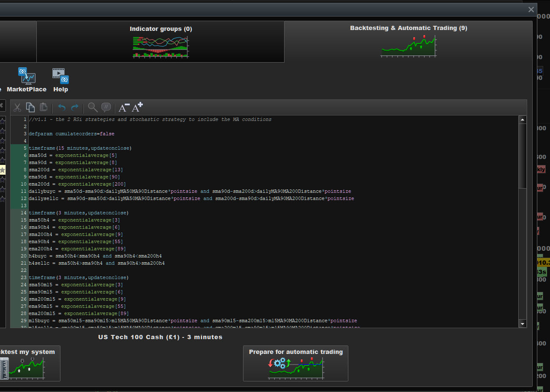Toggle the topmost favorite star in list
This screenshot has width=550, height=392.
[3, 121]
